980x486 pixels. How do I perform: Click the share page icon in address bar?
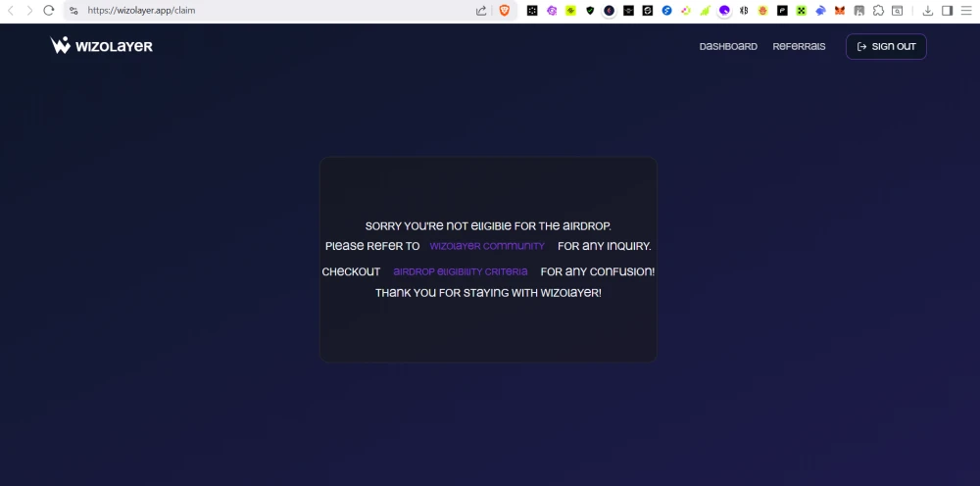click(x=481, y=11)
